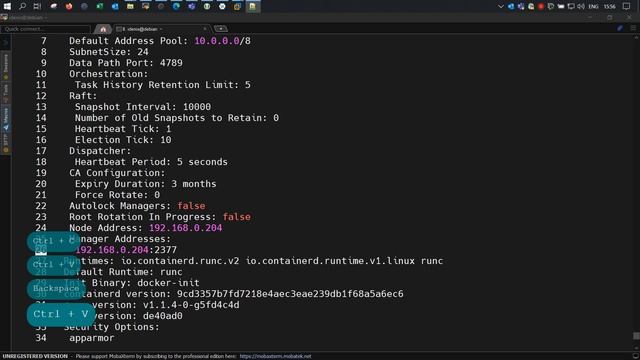Click the 'false' value for Root Rotation In Progress

click(236, 217)
